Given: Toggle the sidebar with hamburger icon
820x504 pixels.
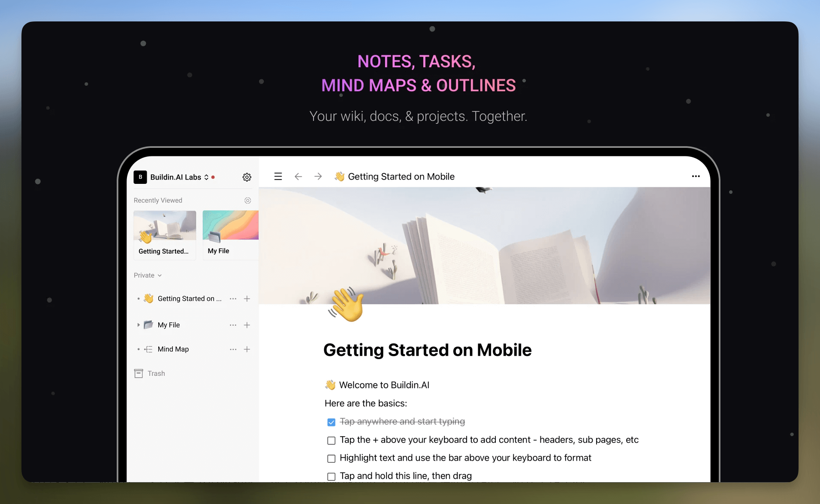Looking at the screenshot, I should coord(278,177).
